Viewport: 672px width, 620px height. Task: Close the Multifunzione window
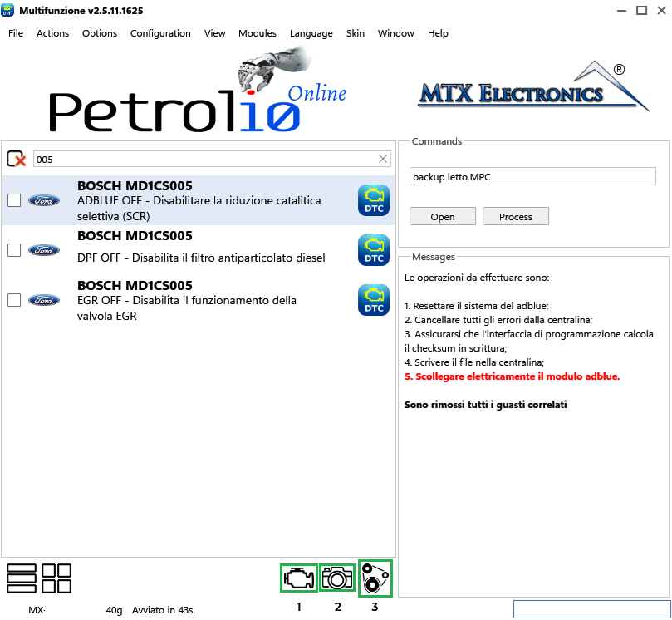pos(662,11)
